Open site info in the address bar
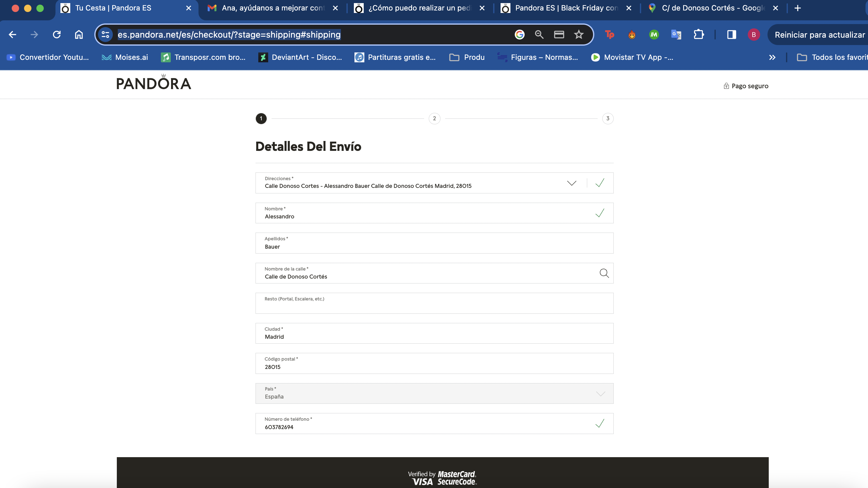 tap(105, 35)
